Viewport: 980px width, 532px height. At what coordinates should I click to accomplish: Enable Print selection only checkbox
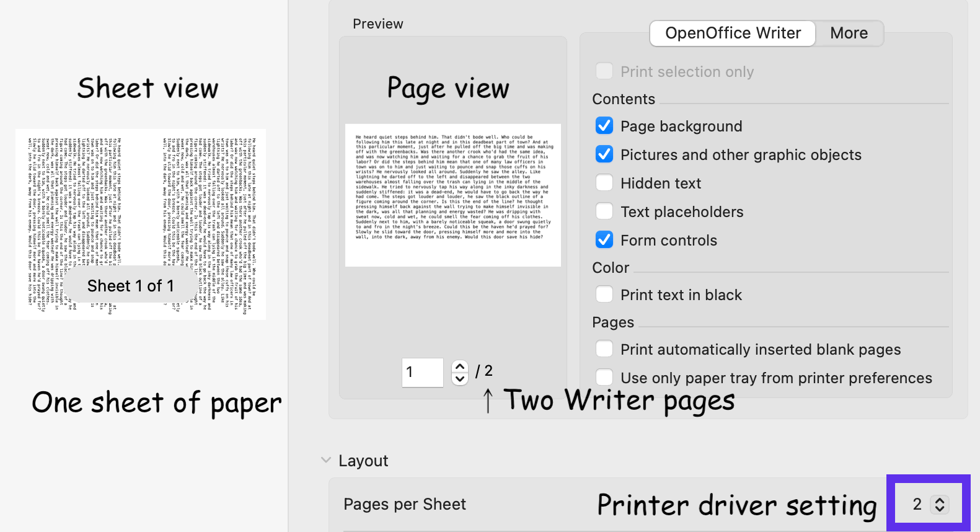click(604, 71)
